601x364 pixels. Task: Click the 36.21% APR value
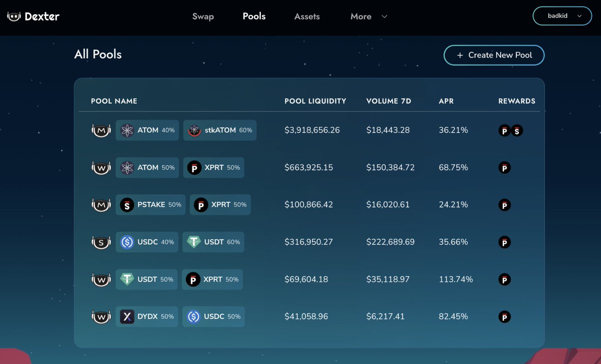(x=453, y=130)
